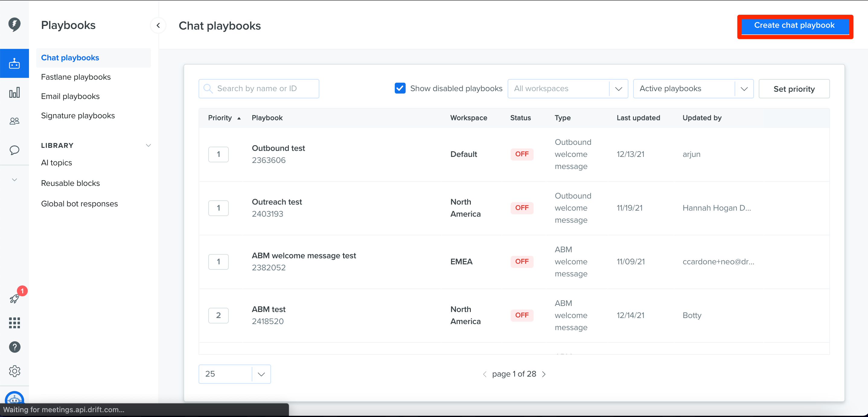Click the Drift lightning logo icon

coord(14,24)
